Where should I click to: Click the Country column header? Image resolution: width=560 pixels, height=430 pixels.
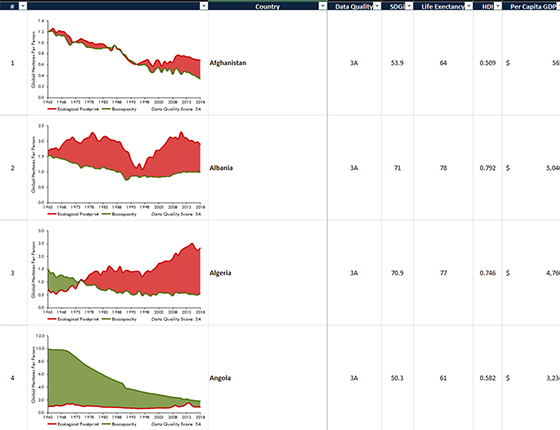pyautogui.click(x=268, y=6)
